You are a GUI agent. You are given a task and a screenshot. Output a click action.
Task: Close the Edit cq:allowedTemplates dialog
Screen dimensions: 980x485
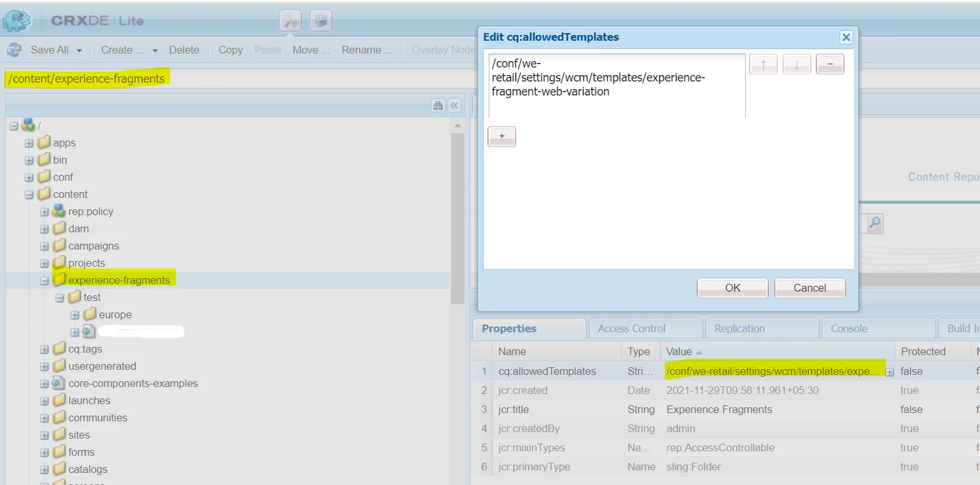(846, 37)
